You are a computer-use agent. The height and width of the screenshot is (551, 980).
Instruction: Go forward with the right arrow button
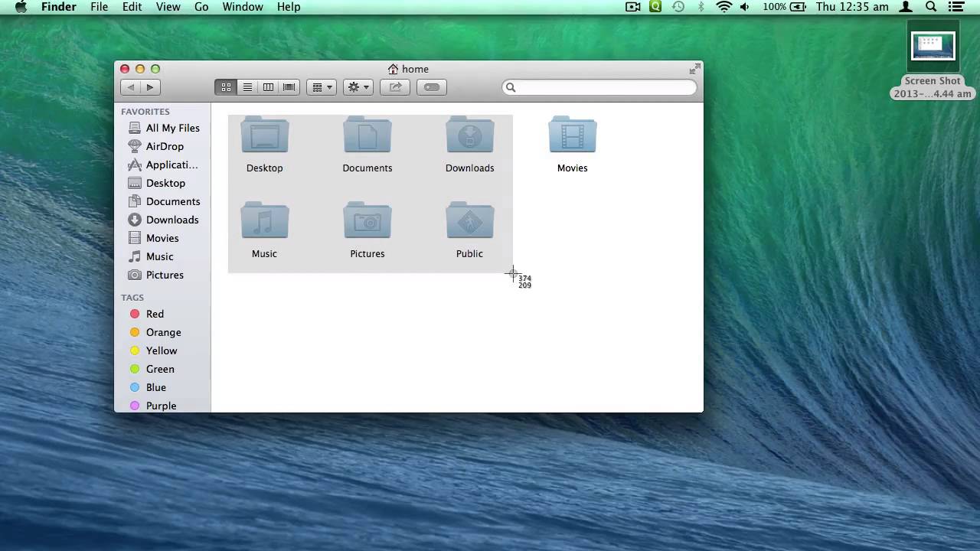(x=150, y=87)
